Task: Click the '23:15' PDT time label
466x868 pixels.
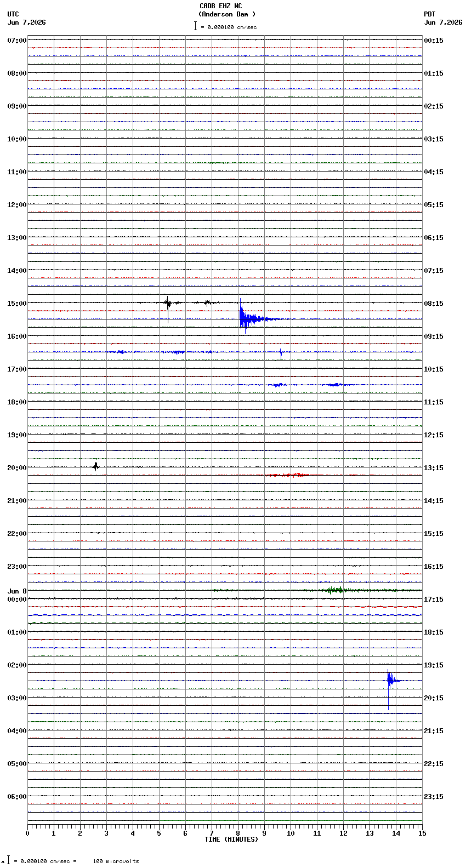Action: point(434,797)
